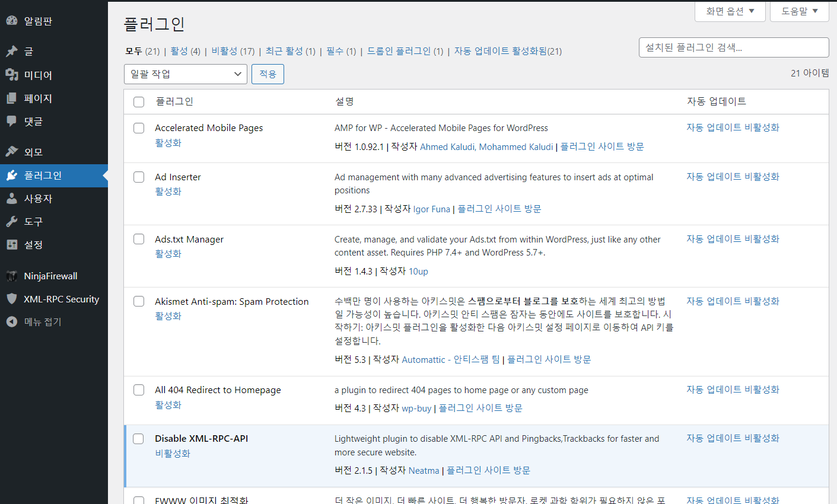Image resolution: width=837 pixels, height=504 pixels.
Task: Click the pushpin icon beside 글
Action: (12, 52)
